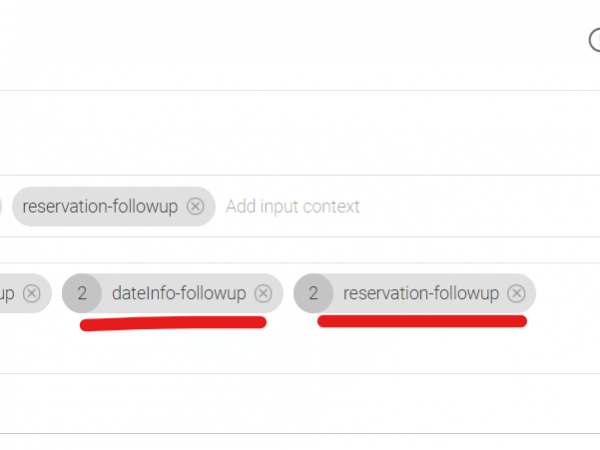Select the reservation-followup input context chip label
The image size is (600, 450).
tap(100, 207)
